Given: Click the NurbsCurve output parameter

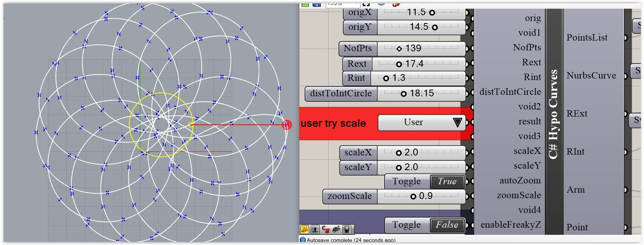Looking at the screenshot, I should 591,76.
